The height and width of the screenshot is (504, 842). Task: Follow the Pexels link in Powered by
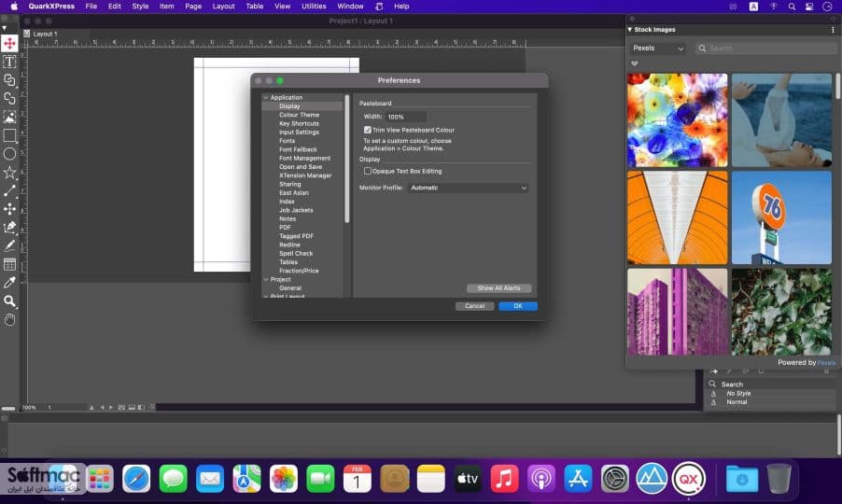pyautogui.click(x=826, y=363)
